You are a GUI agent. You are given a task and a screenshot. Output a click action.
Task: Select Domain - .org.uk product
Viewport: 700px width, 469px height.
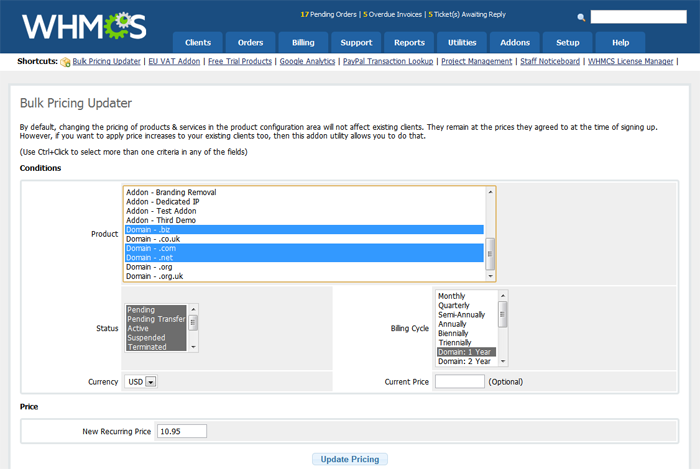click(x=304, y=276)
